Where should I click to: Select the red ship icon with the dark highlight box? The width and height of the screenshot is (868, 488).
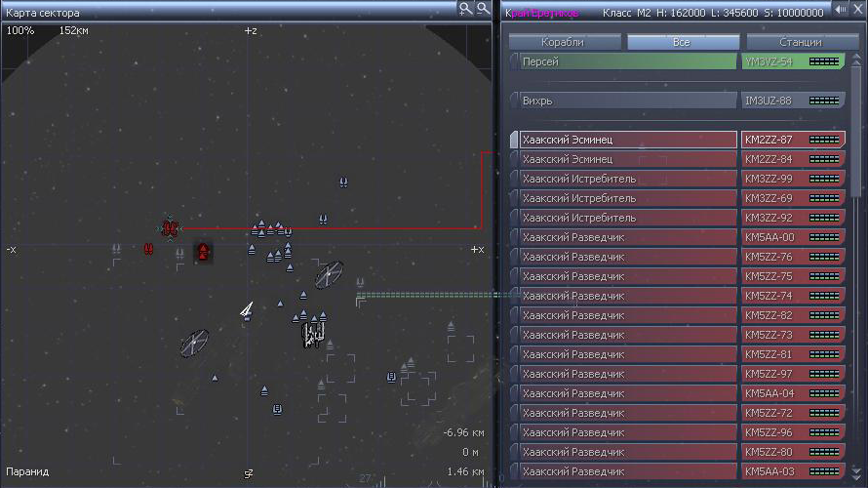203,253
